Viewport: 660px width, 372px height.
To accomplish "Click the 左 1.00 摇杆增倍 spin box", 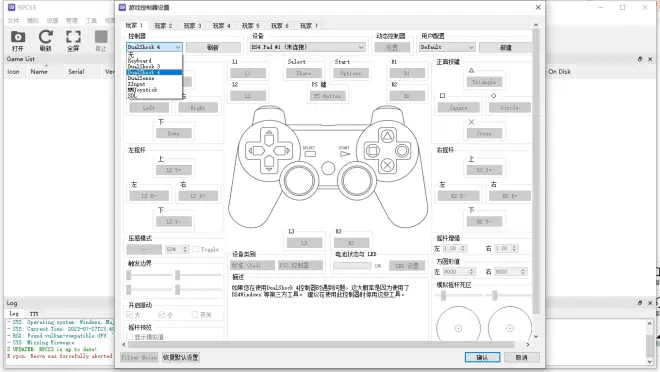I will pos(454,248).
